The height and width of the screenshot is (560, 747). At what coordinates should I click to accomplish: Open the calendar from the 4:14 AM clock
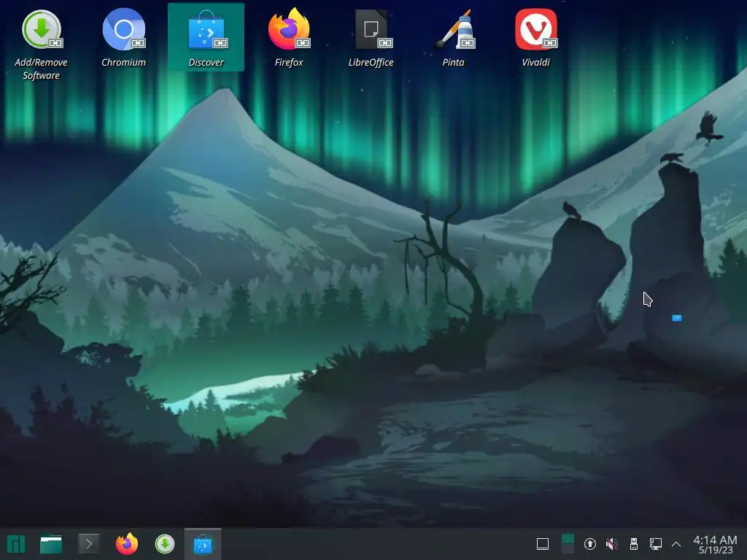click(715, 544)
